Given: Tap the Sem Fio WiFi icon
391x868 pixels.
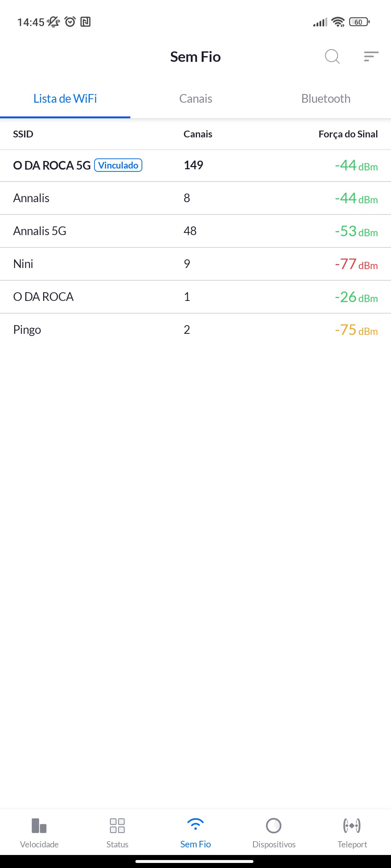Looking at the screenshot, I should tap(195, 825).
